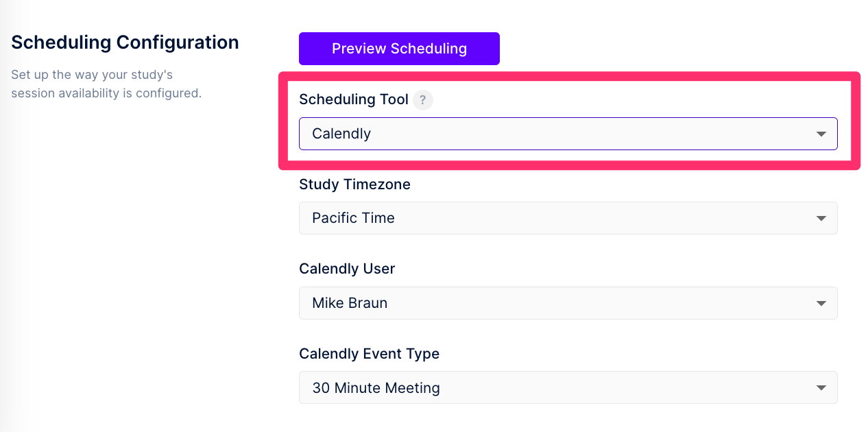Click the Scheduling Tool label text
Viewport: 868px width, 432px height.
point(354,99)
